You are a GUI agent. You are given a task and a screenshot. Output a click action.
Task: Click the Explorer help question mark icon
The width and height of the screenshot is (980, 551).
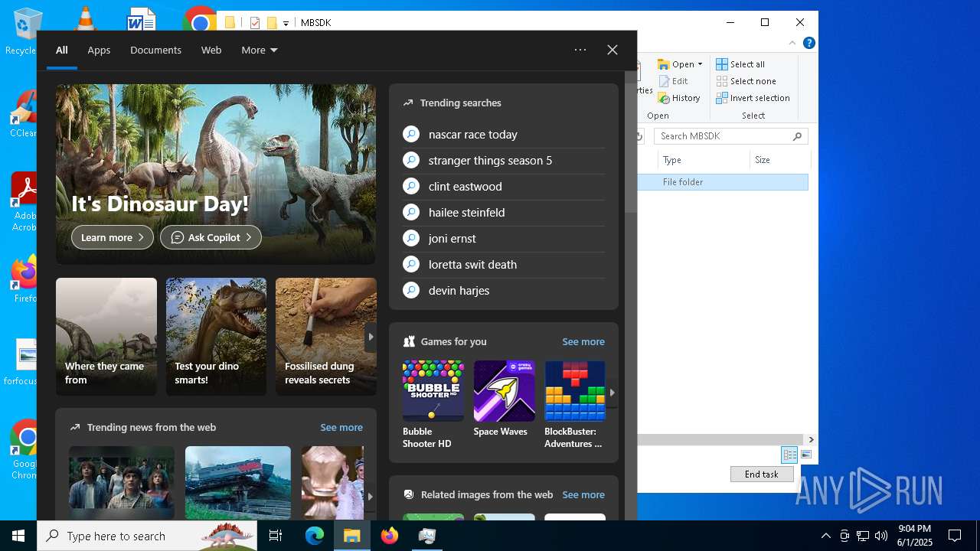point(809,44)
